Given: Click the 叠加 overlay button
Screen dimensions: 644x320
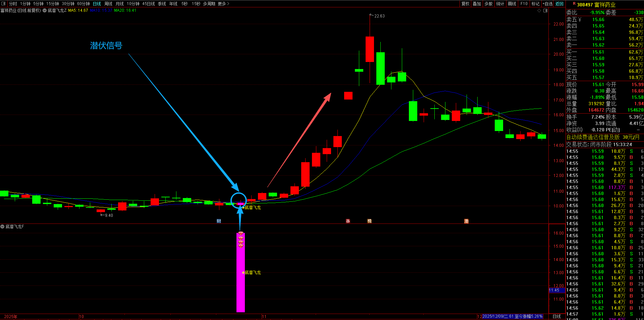Looking at the screenshot, I should tap(477, 4).
